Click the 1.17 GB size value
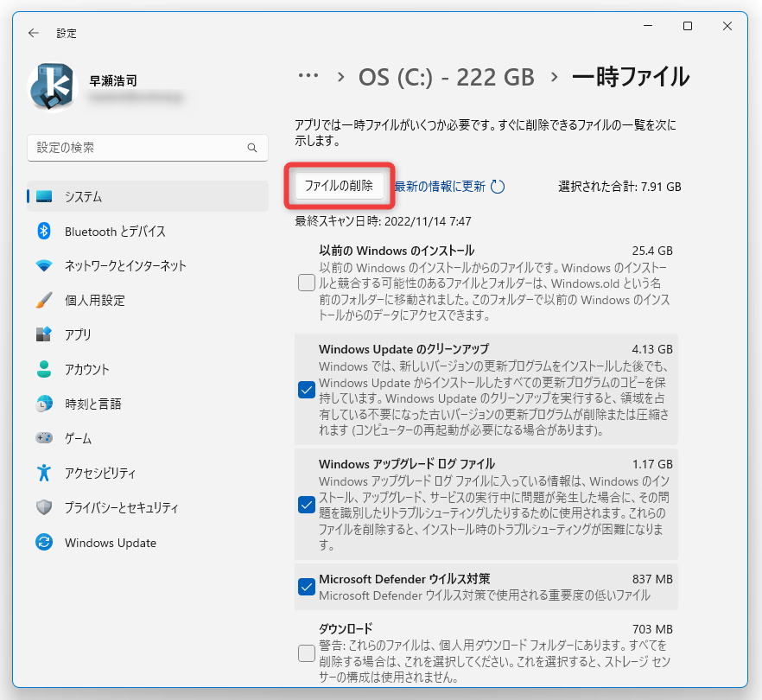The image size is (762, 700). tap(652, 464)
